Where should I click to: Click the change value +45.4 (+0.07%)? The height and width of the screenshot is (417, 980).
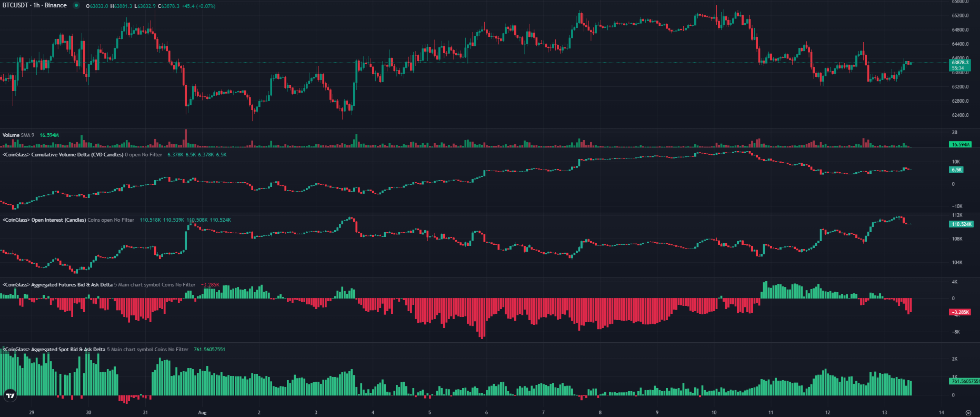[198, 6]
